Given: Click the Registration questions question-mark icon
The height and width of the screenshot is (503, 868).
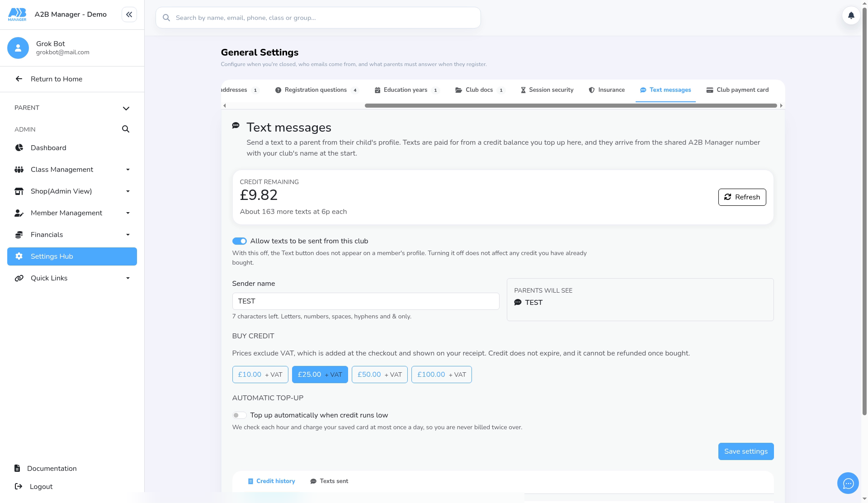Looking at the screenshot, I should click(278, 90).
